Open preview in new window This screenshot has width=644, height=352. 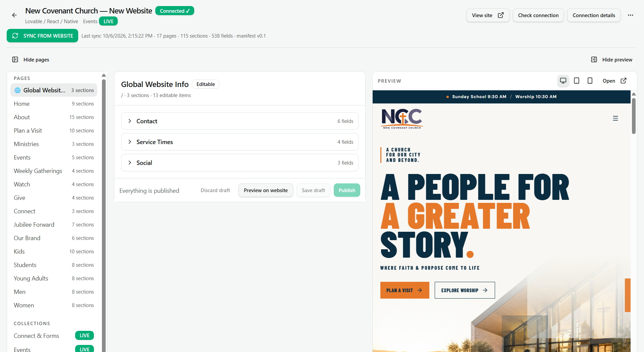tap(614, 81)
